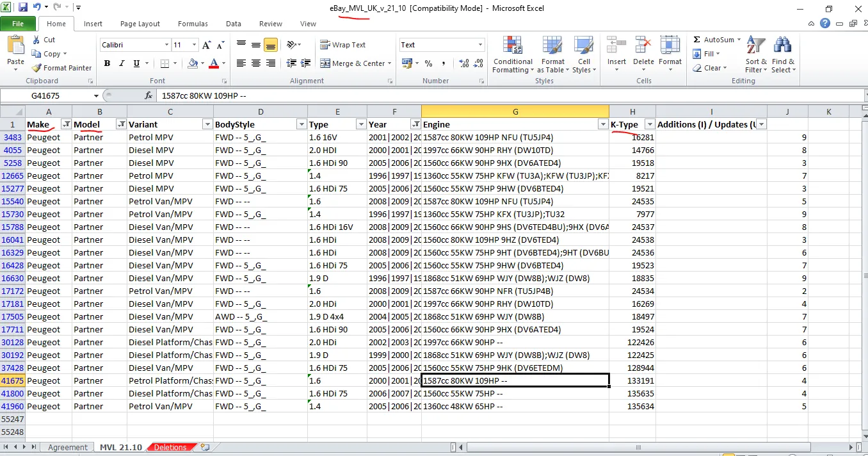Select cell with K-Type 133191
868x456 pixels.
(x=632, y=380)
